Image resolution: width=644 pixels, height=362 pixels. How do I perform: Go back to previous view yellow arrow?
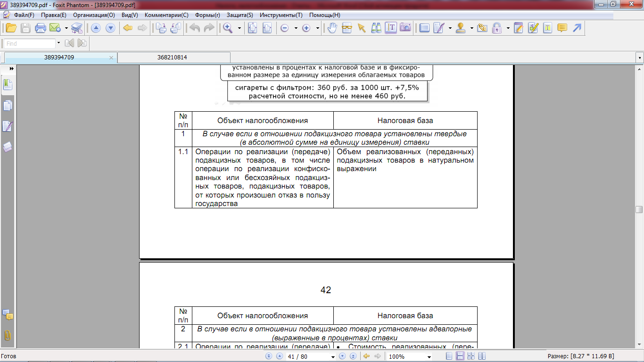click(127, 28)
